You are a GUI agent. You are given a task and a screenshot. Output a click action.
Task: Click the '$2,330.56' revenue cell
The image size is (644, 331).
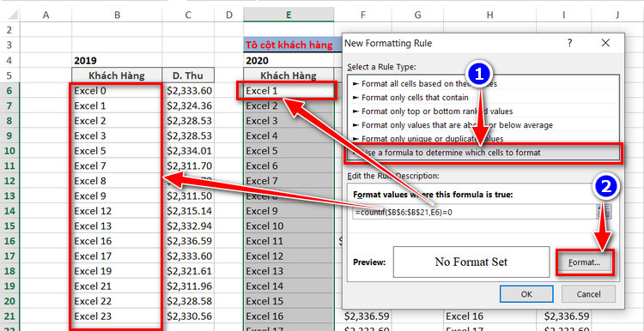[x=188, y=316]
